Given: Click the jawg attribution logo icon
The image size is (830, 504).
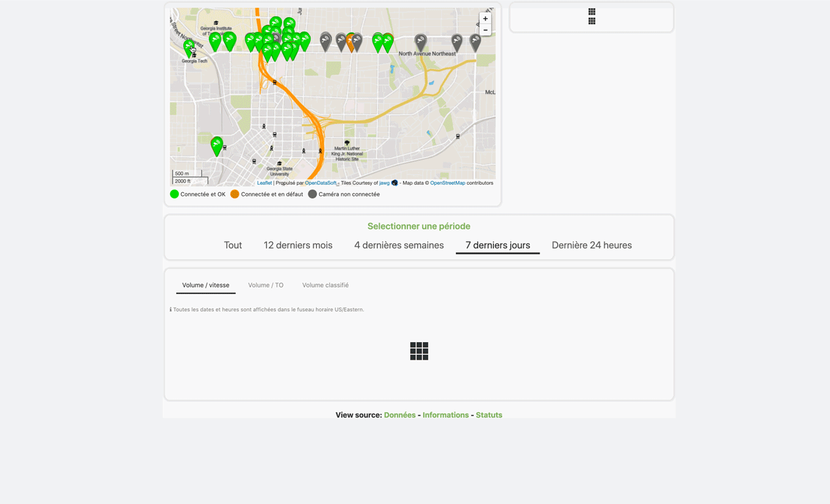Looking at the screenshot, I should tap(394, 182).
